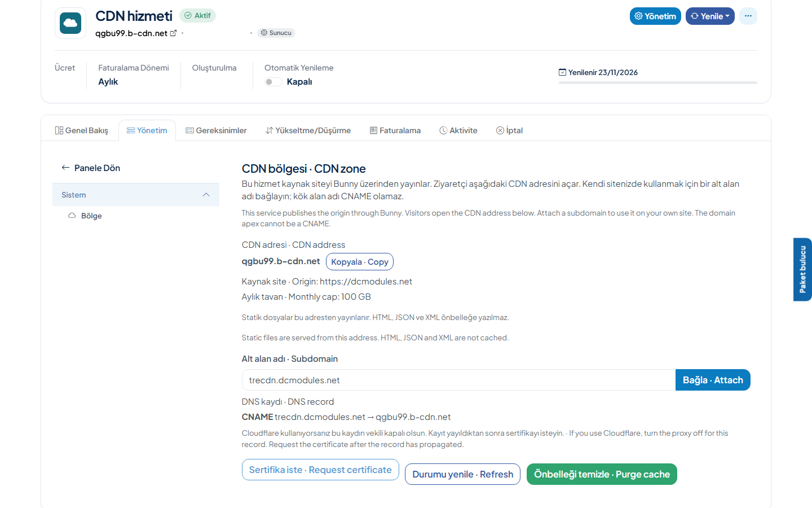Copy the CDN address with Kopyala · Copy
This screenshot has height=508, width=812.
(360, 262)
